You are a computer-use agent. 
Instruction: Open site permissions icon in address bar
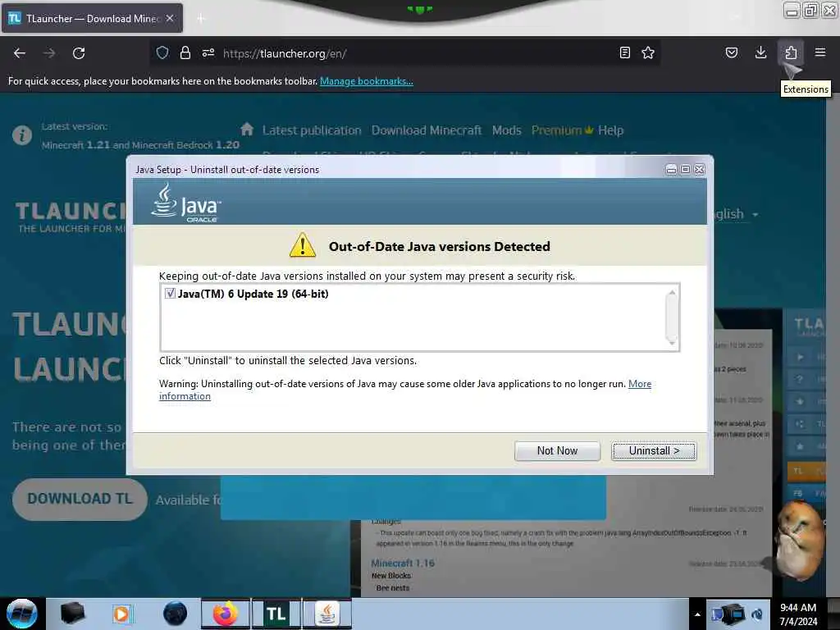pos(208,52)
